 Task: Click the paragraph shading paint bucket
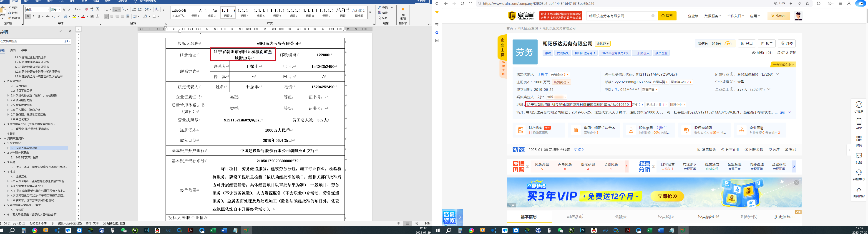point(146,17)
